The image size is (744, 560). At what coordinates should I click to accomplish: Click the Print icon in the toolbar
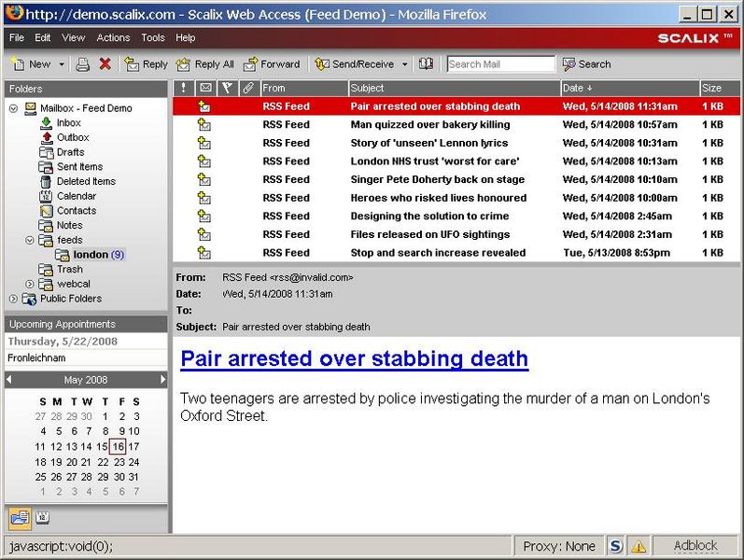(82, 64)
